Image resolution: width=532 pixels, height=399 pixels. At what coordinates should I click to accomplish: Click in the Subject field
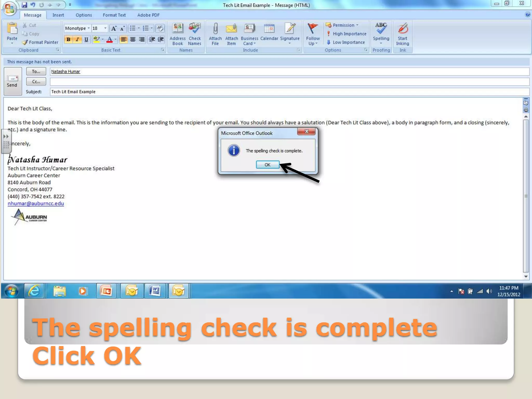click(x=290, y=92)
